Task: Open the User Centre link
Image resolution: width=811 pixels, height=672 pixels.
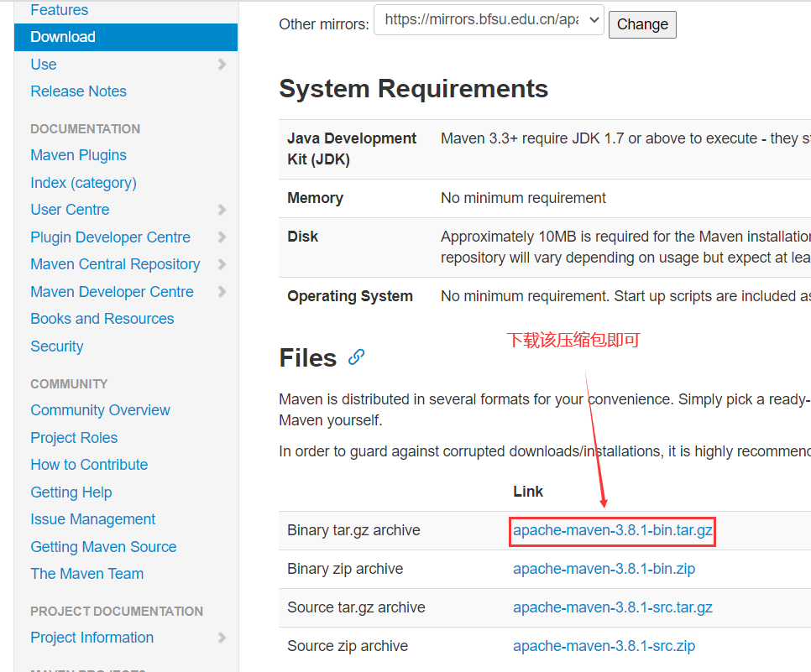Action: coord(70,210)
